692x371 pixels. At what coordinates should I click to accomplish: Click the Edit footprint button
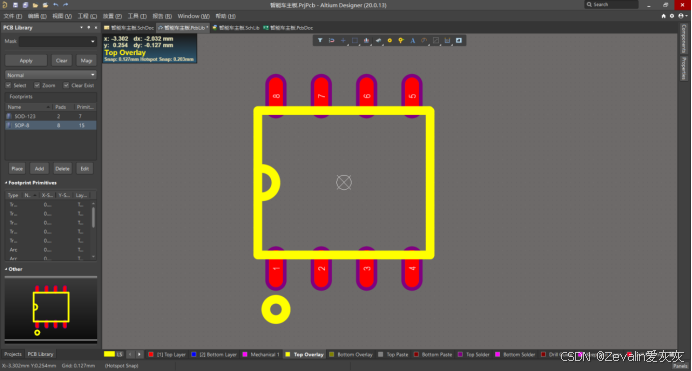tap(85, 169)
